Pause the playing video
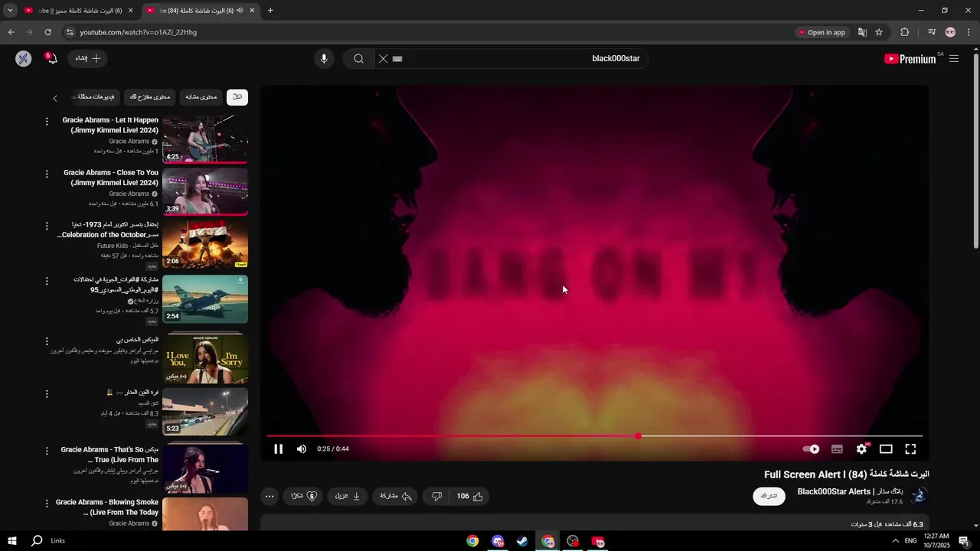The image size is (980, 551). pyautogui.click(x=279, y=449)
